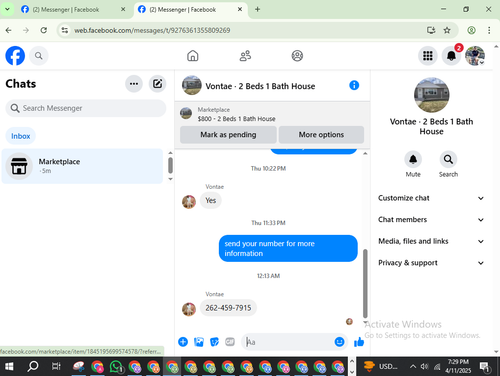Open the Friends icon in top navigation

click(x=245, y=56)
